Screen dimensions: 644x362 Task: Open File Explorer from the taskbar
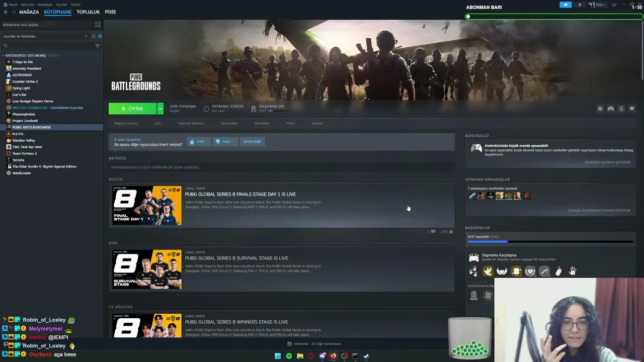(300, 356)
